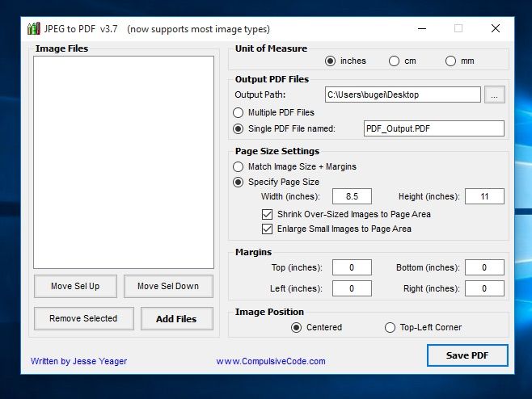Viewport: 532px width, 399px height.
Task: Click the Remove Selected button
Action: tap(83, 318)
